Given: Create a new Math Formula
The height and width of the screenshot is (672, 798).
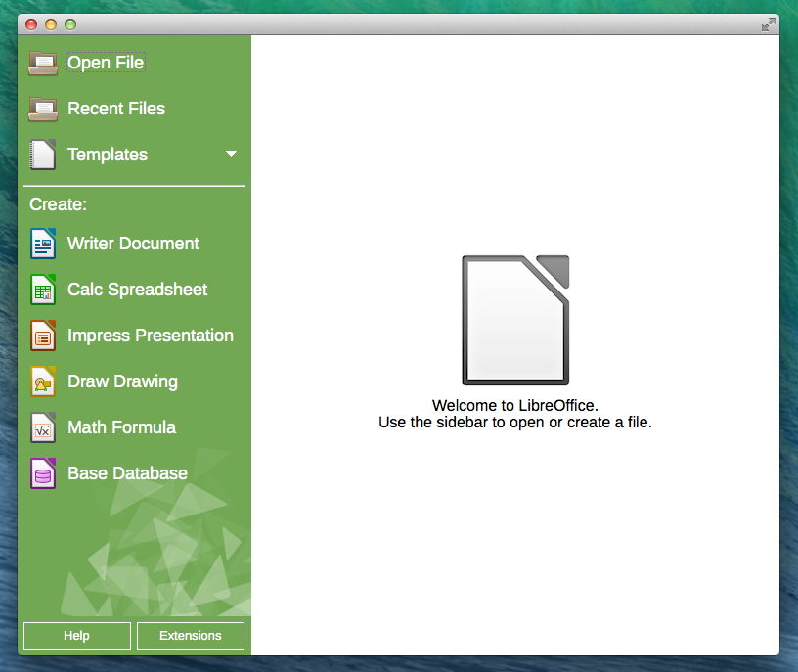Looking at the screenshot, I should coord(121,427).
